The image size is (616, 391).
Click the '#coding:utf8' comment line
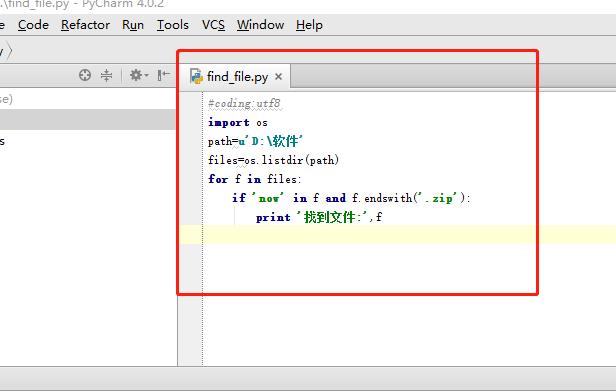(244, 103)
